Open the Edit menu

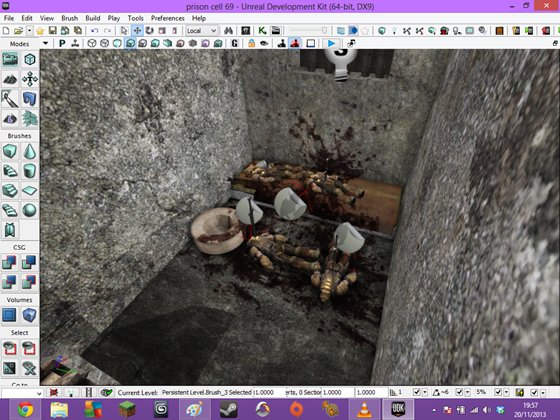pos(27,18)
